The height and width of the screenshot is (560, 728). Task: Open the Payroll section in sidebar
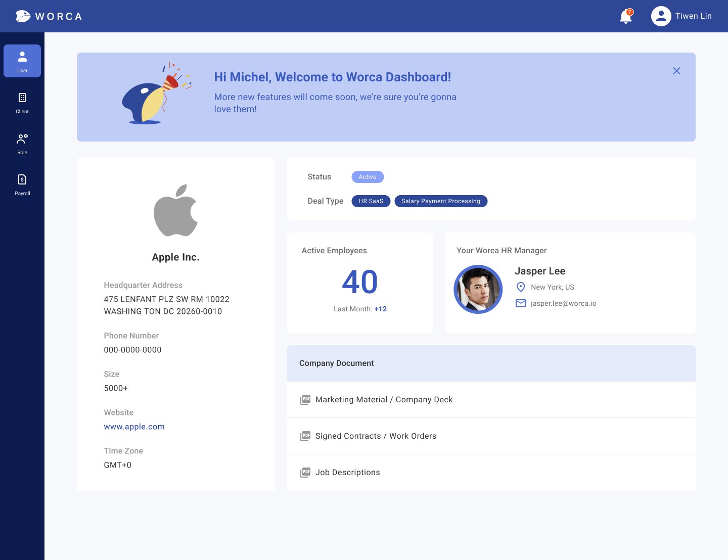22,184
